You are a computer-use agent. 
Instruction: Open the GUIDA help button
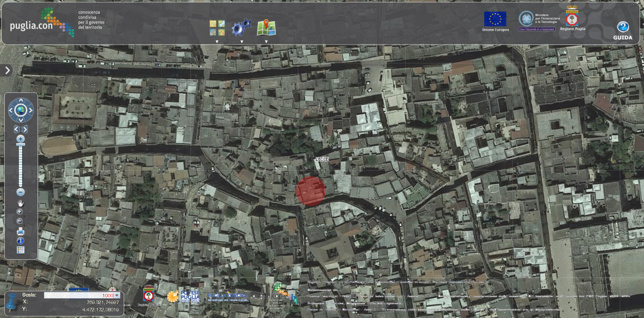(x=623, y=30)
